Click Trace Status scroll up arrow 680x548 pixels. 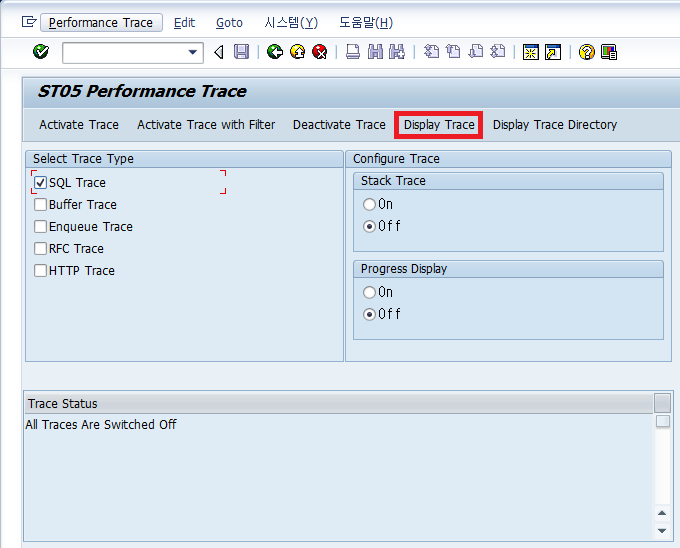(x=662, y=513)
